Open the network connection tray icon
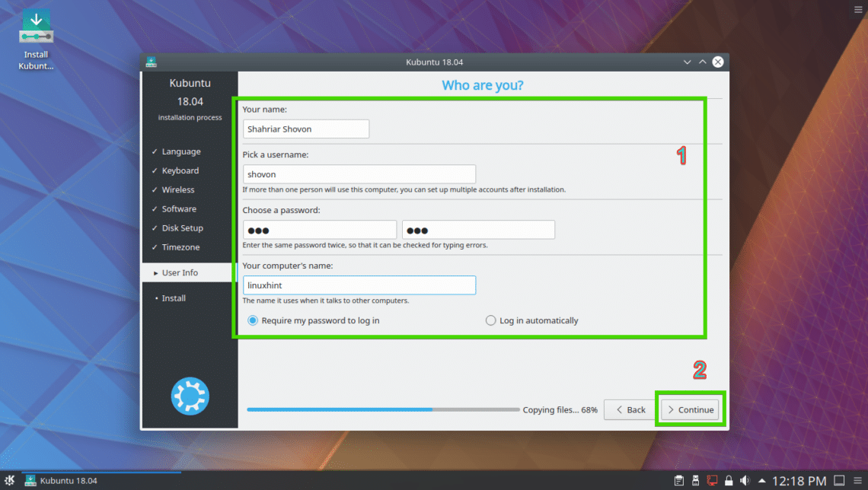 point(712,481)
